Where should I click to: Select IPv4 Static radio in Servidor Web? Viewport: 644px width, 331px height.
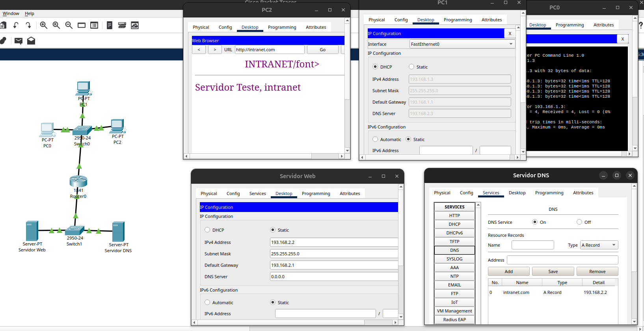273,230
